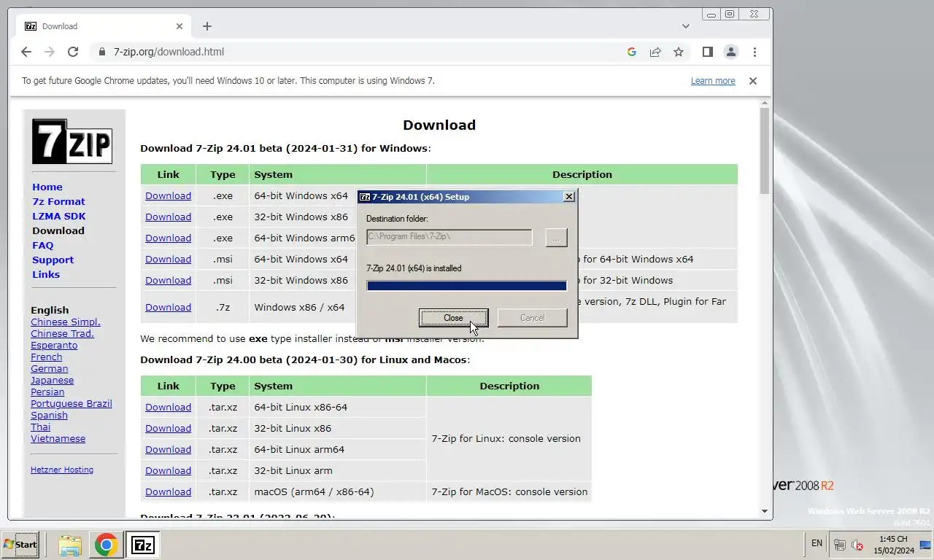This screenshot has width=934, height=560.
Task: Click the Chrome back arrow
Action: pyautogui.click(x=26, y=52)
